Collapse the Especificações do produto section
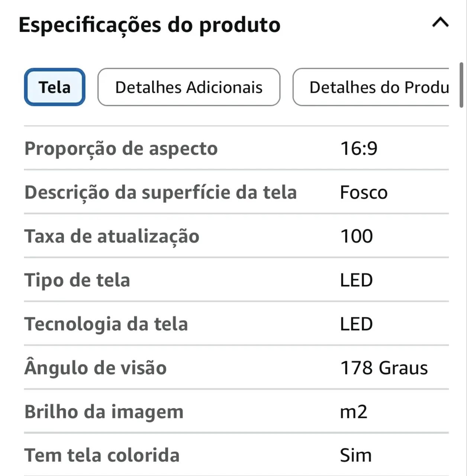Screen dimensions: 467x476 pyautogui.click(x=440, y=23)
